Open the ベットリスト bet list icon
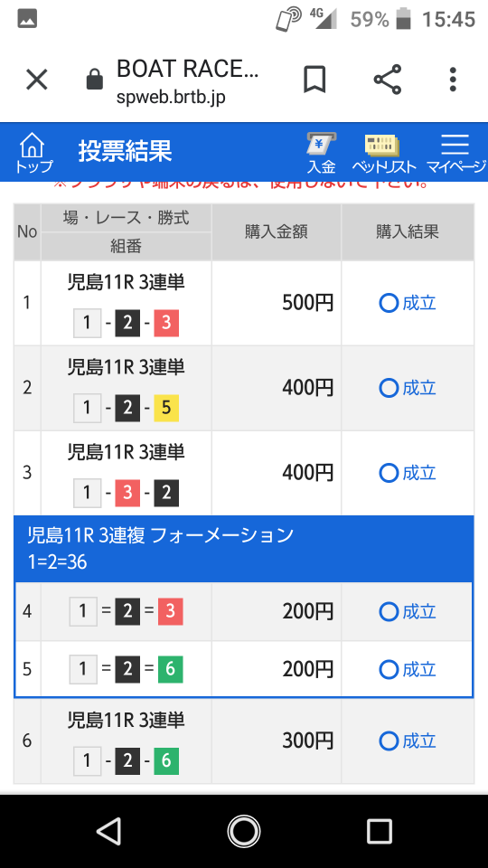 383,153
